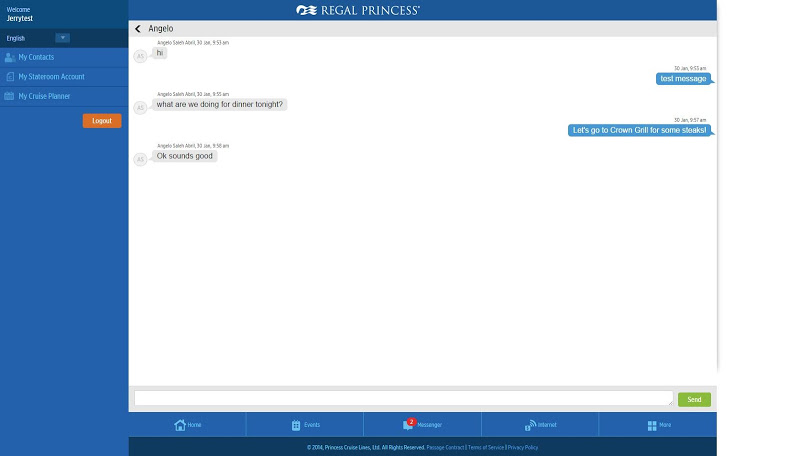Image resolution: width=800 pixels, height=456 pixels.
Task: Click the Jerrytest welcome name
Action: pyautogui.click(x=19, y=18)
